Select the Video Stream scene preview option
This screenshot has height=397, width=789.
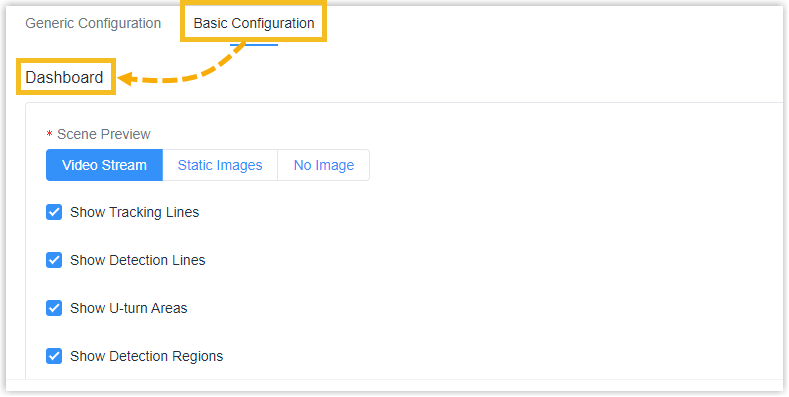pyautogui.click(x=104, y=165)
